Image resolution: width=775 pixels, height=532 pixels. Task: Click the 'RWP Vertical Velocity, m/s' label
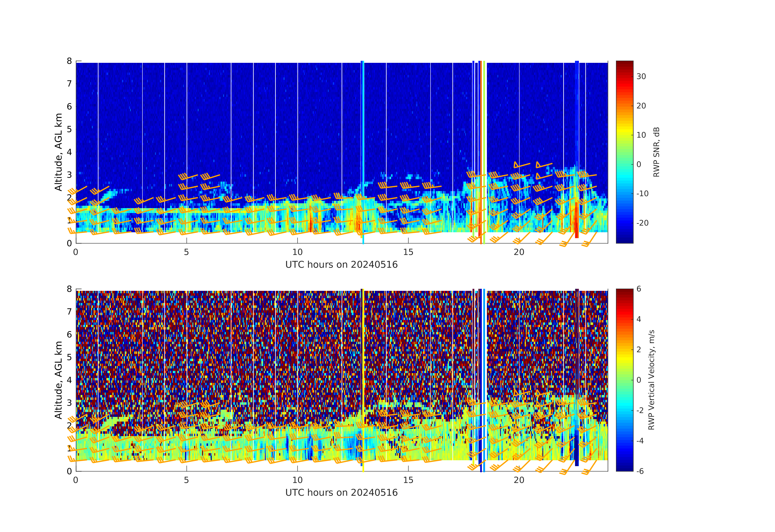pyautogui.click(x=651, y=380)
